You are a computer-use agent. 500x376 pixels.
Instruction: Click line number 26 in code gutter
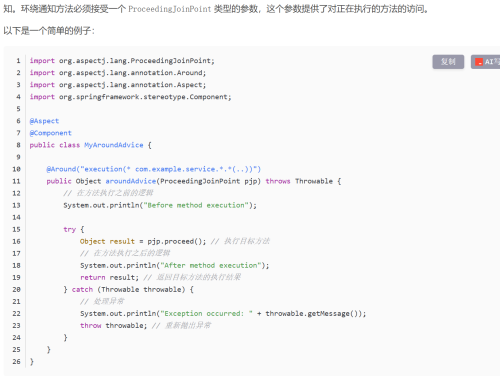tap(16, 362)
